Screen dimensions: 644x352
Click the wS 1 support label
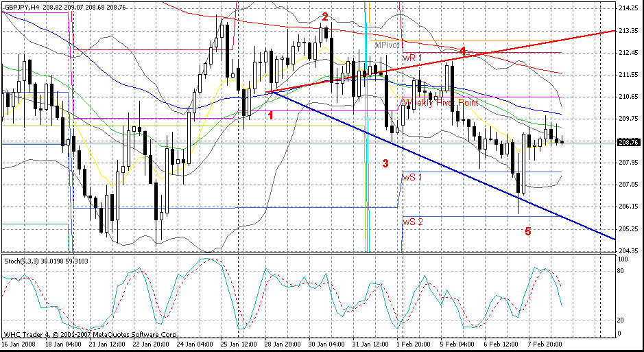(x=414, y=177)
